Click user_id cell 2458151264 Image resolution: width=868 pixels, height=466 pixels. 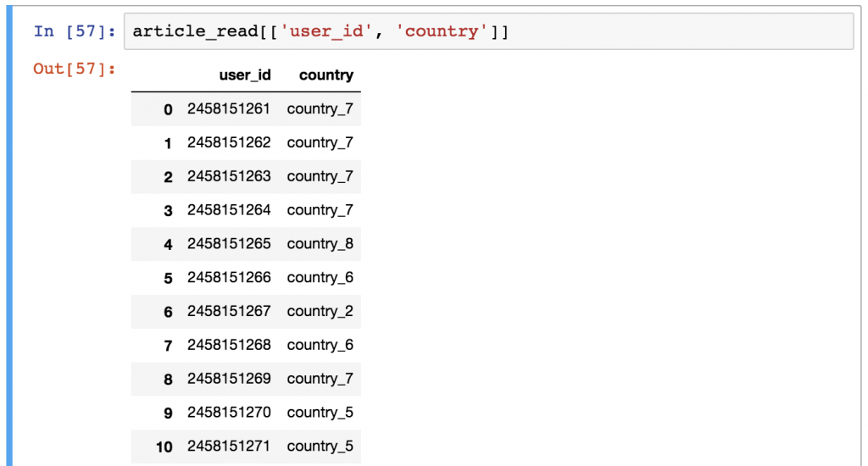coord(229,210)
